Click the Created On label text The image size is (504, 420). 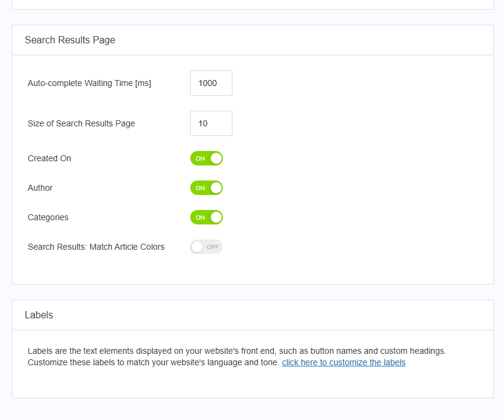coord(49,158)
